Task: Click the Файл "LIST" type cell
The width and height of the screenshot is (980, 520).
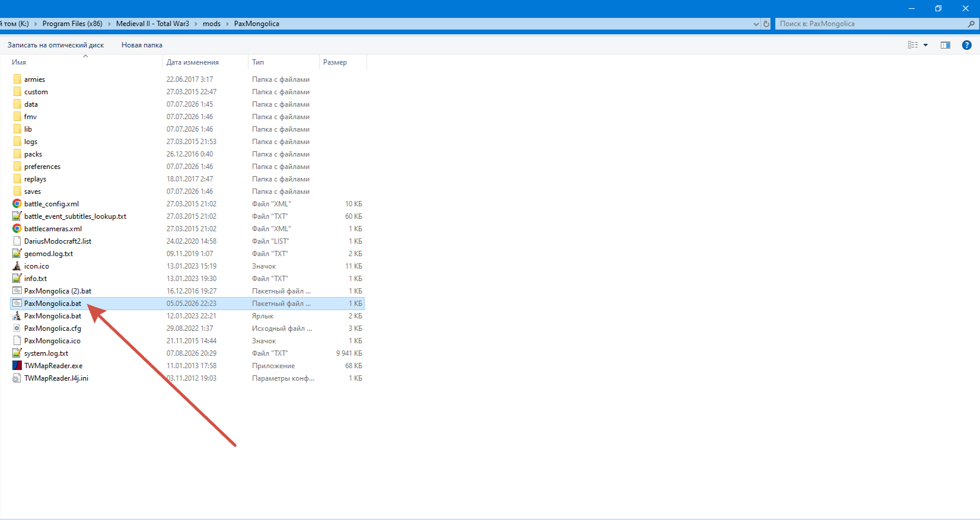Action: (271, 241)
